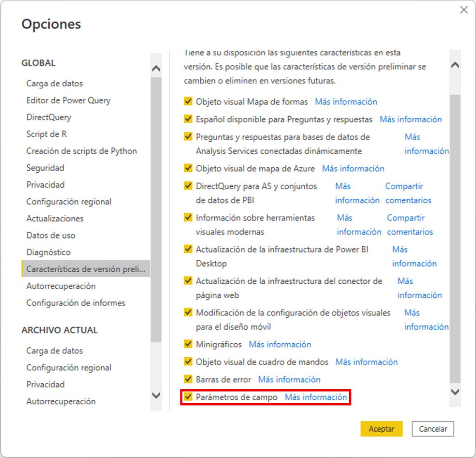Open Creación de scripts de Python
Viewport: 476px width, 458px height.
click(82, 151)
